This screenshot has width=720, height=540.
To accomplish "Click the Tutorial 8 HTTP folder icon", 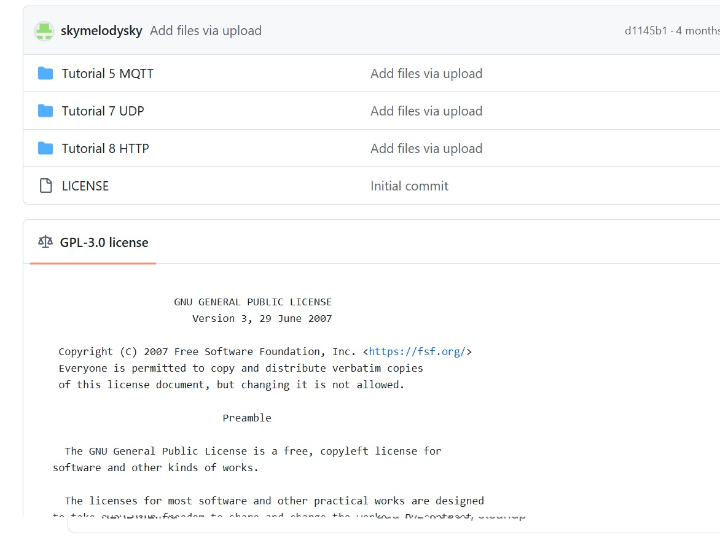I will tap(45, 148).
